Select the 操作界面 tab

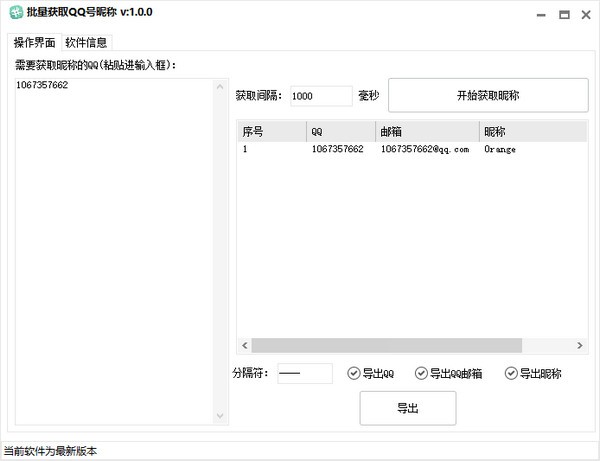pyautogui.click(x=34, y=43)
